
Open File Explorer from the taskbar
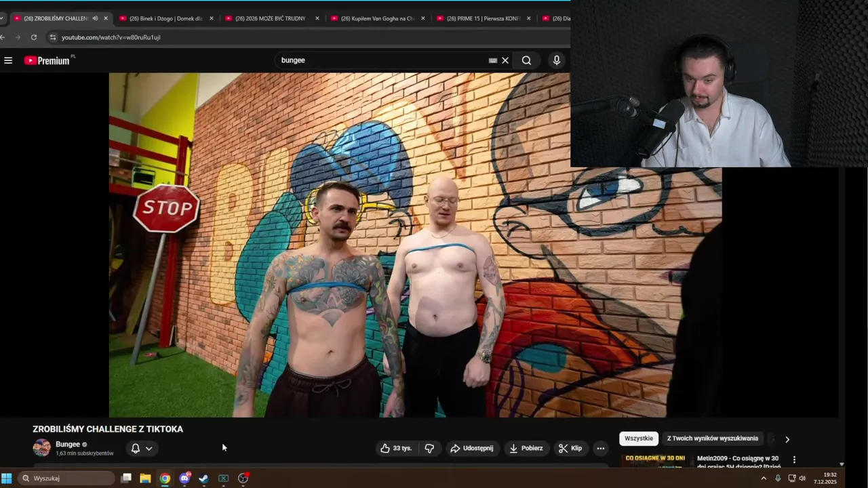(x=145, y=479)
